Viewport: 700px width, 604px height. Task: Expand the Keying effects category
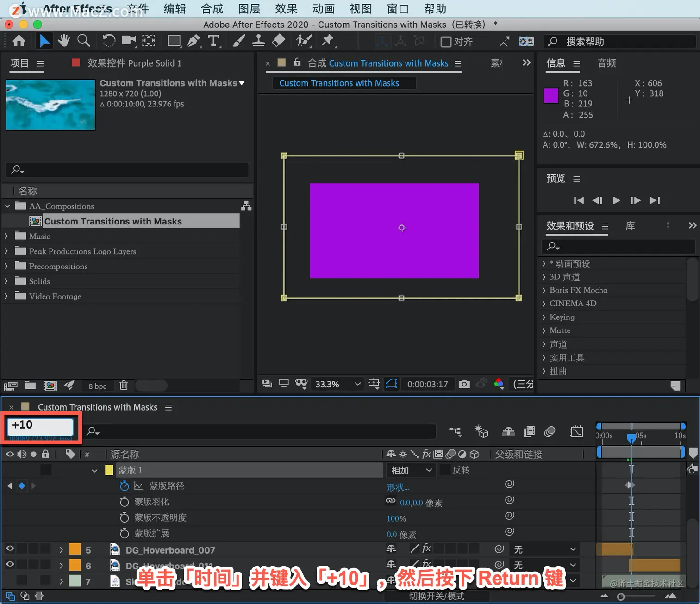544,317
